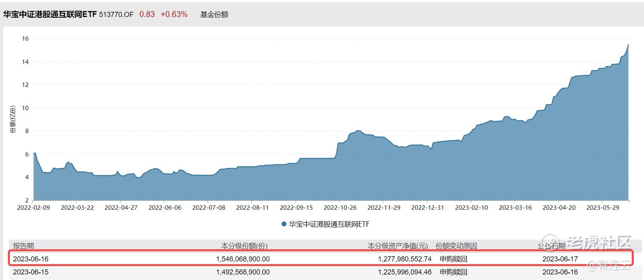Select the report date 2023-06-16
Image resolution: width=644 pixels, height=280 pixels.
click(x=31, y=259)
